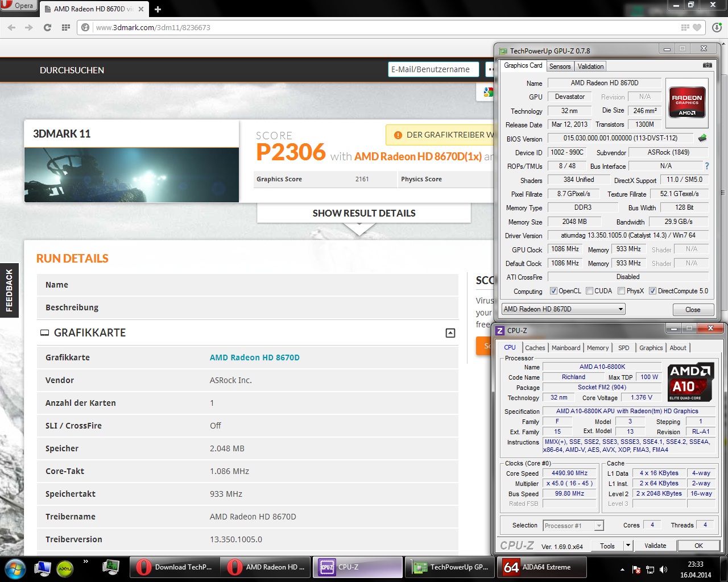
Task: Open the SPD tab in CPU-Z
Action: pyautogui.click(x=624, y=348)
